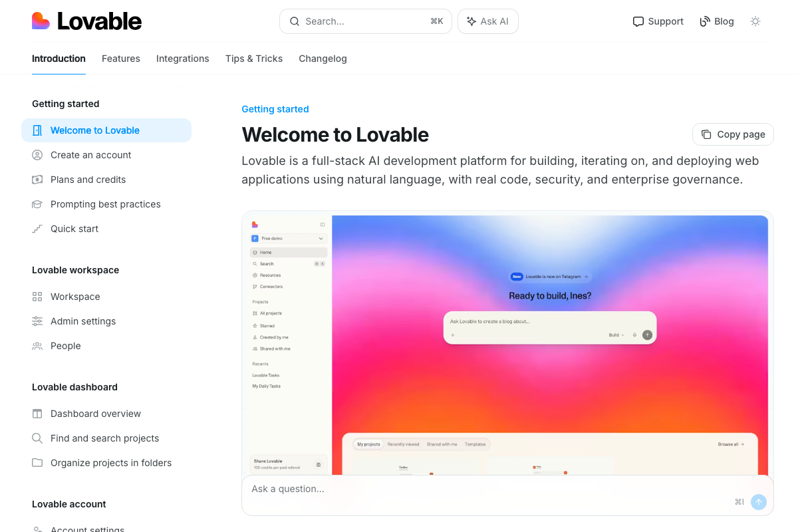Click the Lovable logo in header
This screenshot has height=532, width=798.
[86, 21]
